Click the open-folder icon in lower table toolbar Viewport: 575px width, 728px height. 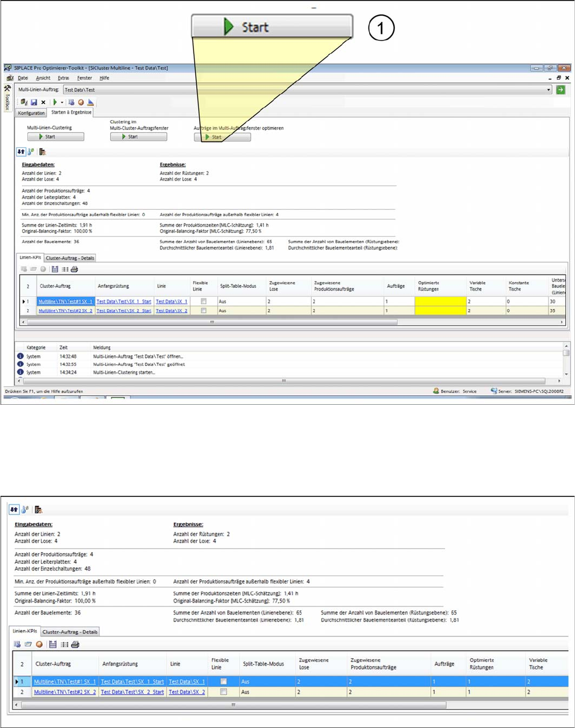coord(28,644)
